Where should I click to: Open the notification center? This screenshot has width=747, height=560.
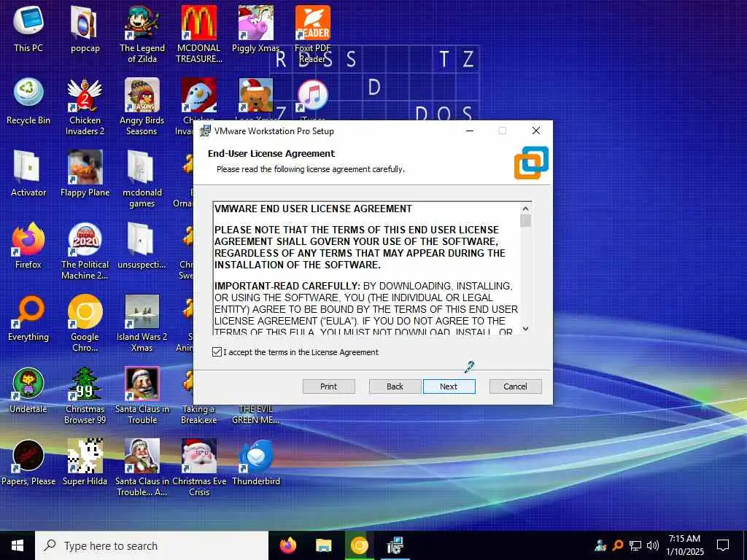click(x=723, y=545)
